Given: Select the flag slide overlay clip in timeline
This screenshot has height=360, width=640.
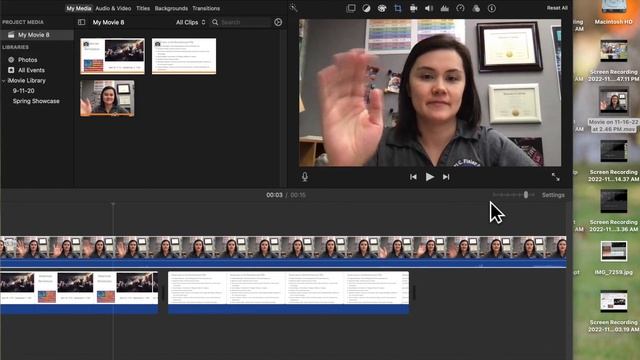Looking at the screenshot, I should [x=79, y=293].
